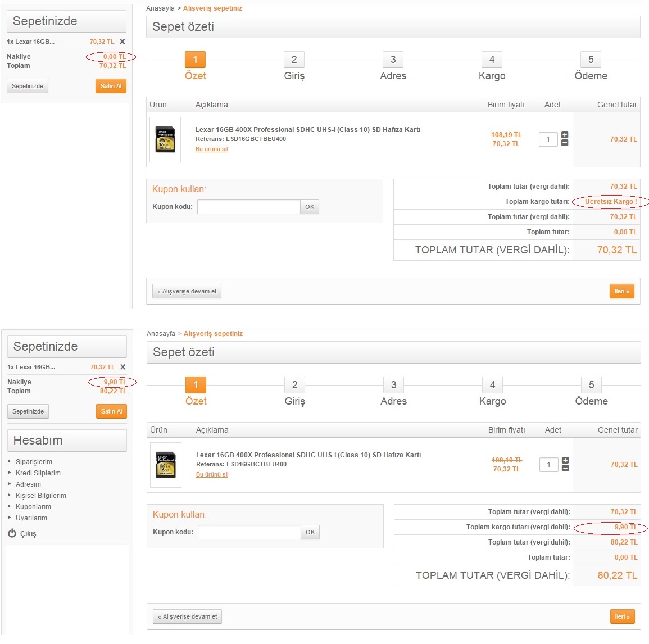
Task: Decrease quantity in the lower cart summary
Action: click(x=565, y=468)
